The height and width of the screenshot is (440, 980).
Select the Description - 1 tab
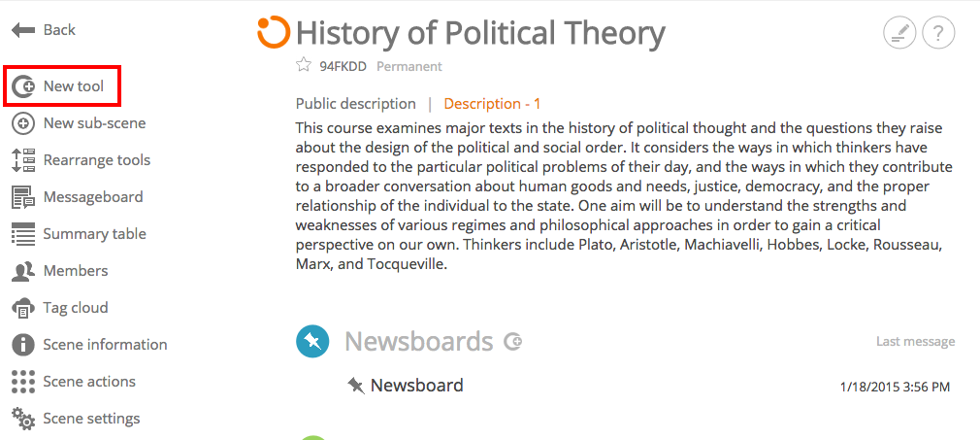493,104
